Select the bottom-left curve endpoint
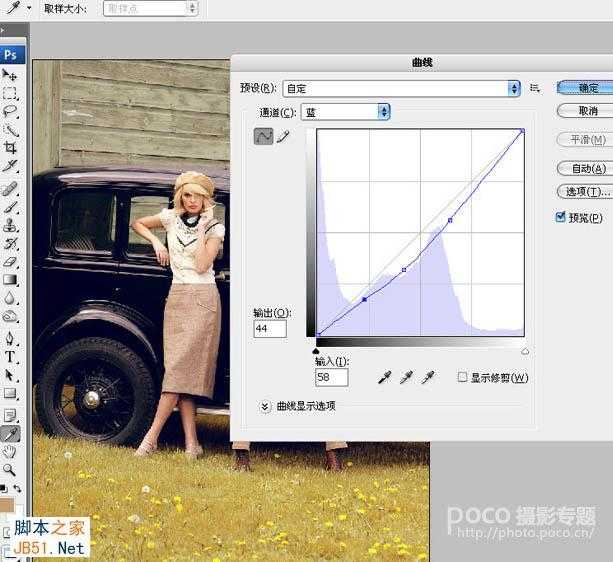Viewport: 613px width, 562px height. tap(318, 335)
